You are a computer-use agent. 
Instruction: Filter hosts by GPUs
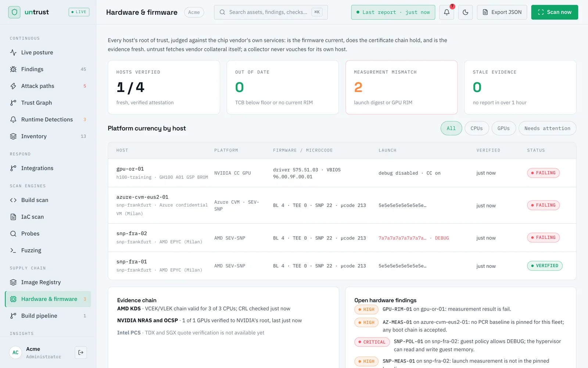(503, 128)
